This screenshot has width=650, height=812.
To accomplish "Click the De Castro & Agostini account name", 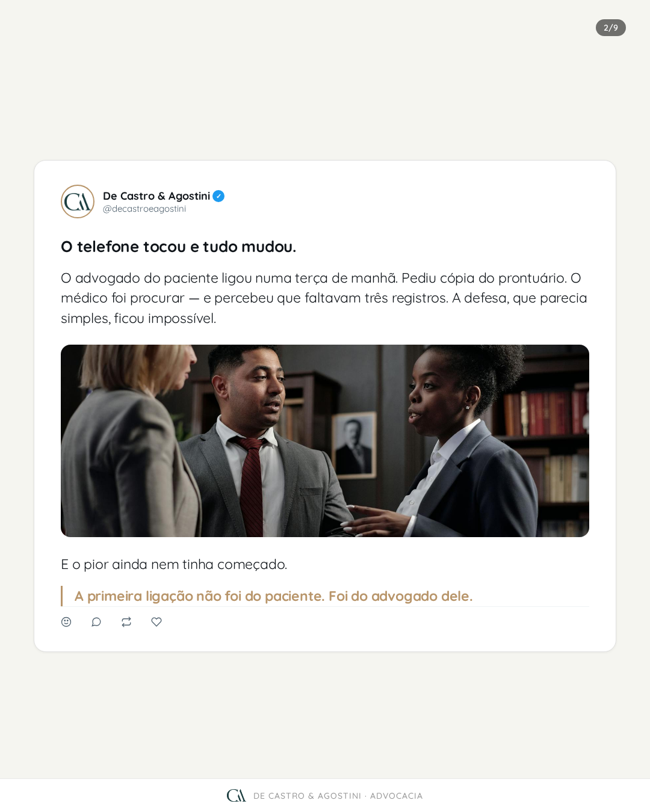I will [x=156, y=196].
